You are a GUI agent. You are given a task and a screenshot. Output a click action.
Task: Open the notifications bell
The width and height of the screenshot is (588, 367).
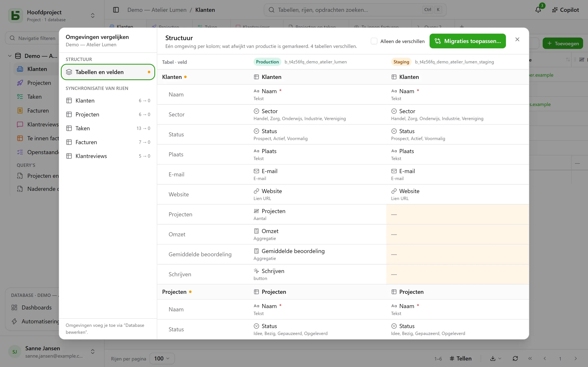tap(538, 10)
